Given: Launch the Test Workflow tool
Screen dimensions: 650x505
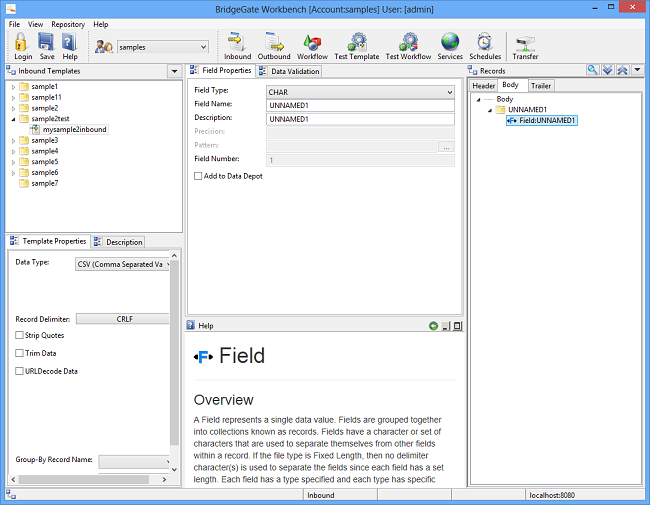Looking at the screenshot, I should pyautogui.click(x=408, y=42).
